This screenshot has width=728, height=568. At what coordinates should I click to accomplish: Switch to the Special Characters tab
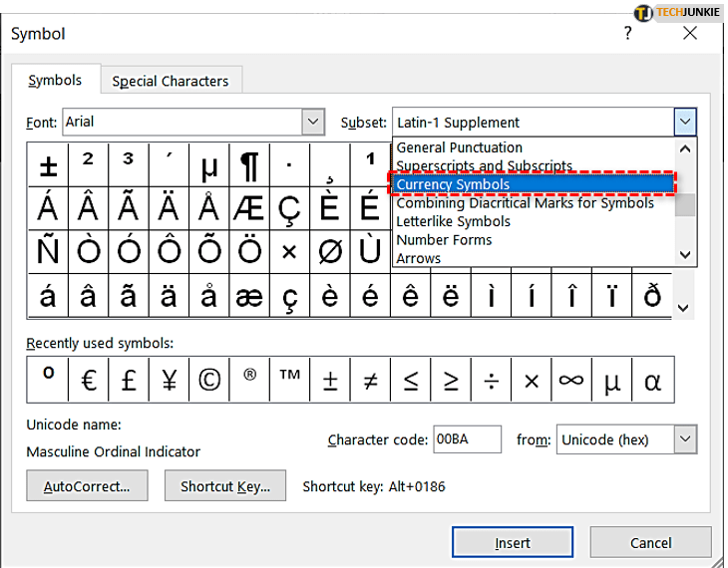[x=170, y=82]
